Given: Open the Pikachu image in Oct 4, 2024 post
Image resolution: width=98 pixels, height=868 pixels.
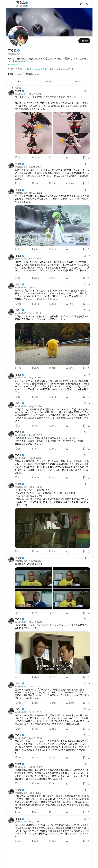Looking at the screenshot, I should click(x=52, y=344).
